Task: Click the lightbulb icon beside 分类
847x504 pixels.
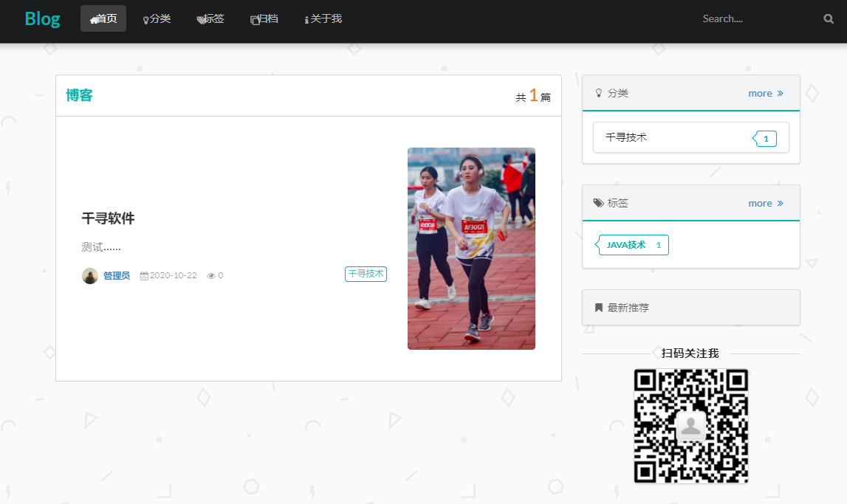Action: coord(599,93)
